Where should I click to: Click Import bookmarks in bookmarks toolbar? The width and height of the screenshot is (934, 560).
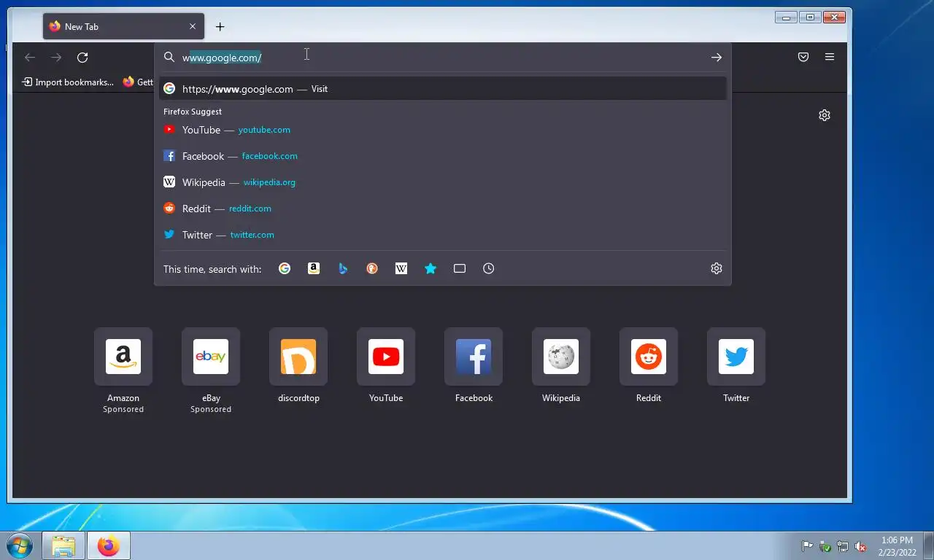click(68, 82)
